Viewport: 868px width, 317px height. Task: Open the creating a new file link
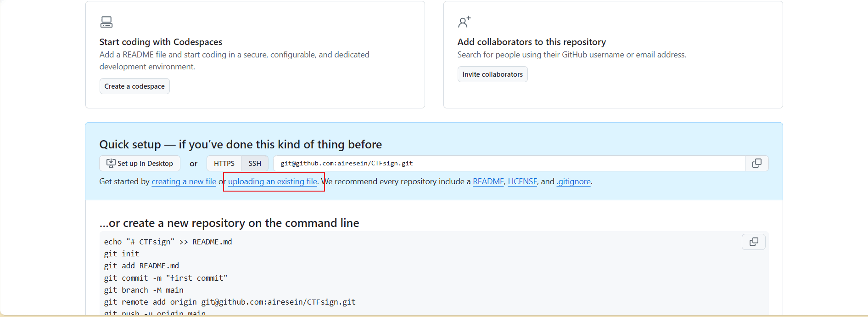coord(184,181)
